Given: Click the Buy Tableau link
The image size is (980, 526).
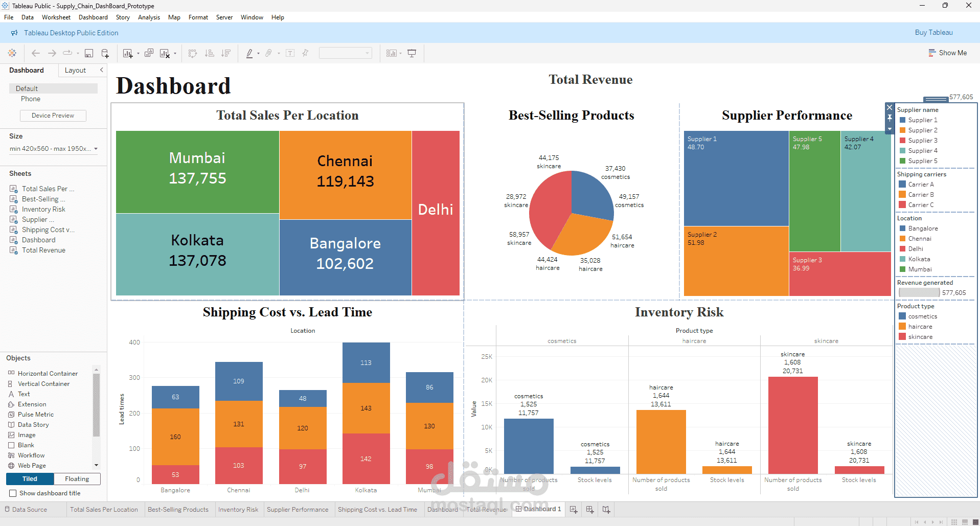Looking at the screenshot, I should tap(933, 33).
